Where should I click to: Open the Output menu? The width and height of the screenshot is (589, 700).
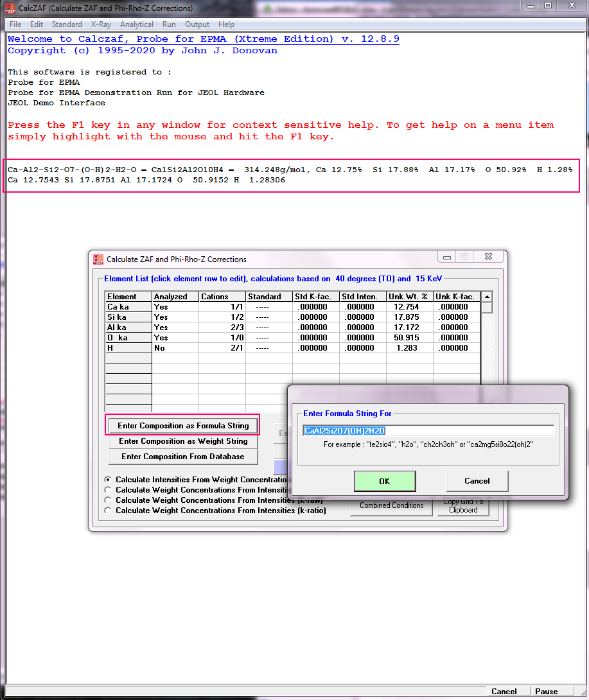coord(197,24)
